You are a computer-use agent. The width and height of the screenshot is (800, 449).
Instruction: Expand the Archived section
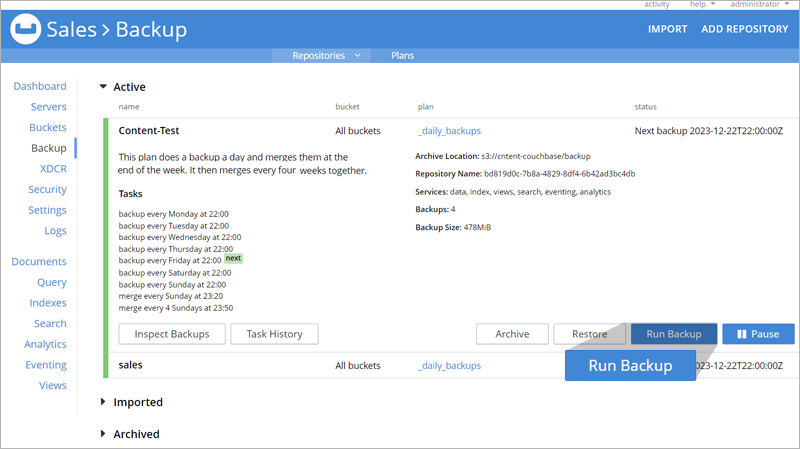pyautogui.click(x=103, y=434)
